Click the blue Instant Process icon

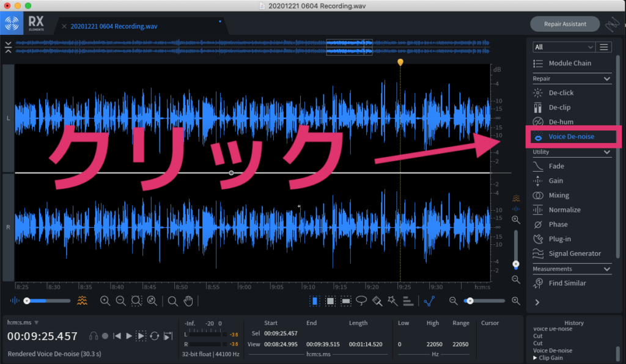[x=429, y=301]
